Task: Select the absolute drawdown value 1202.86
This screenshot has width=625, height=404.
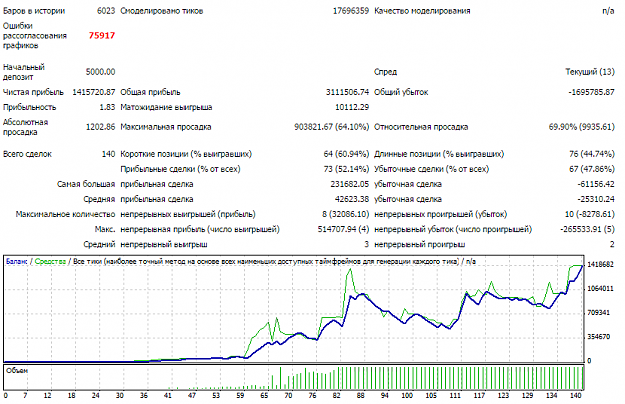Action: coord(100,127)
